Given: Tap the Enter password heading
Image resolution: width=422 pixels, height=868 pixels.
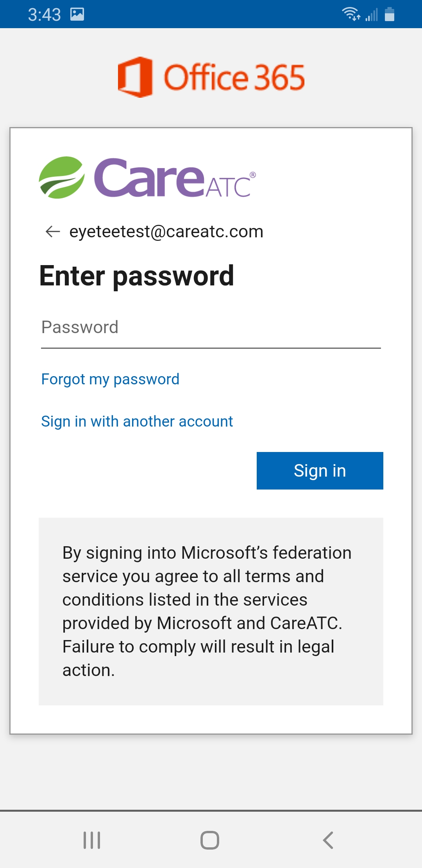Looking at the screenshot, I should [137, 276].
